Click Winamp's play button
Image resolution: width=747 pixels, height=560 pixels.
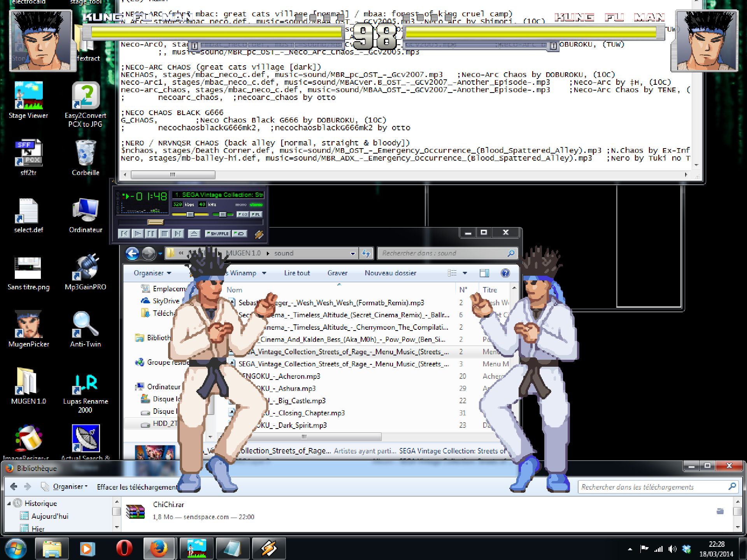point(137,233)
